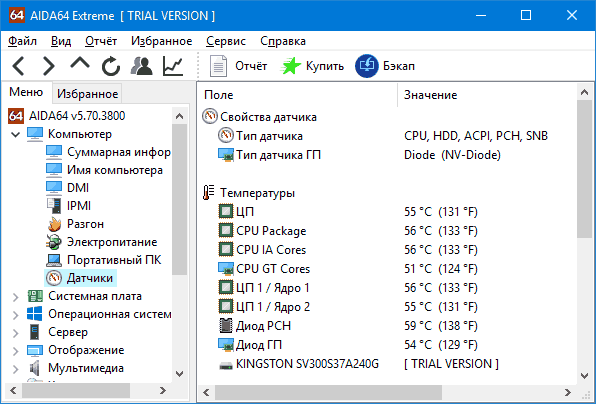Click the Значение column header
Viewport: 596px width, 404px height.
[x=430, y=95]
